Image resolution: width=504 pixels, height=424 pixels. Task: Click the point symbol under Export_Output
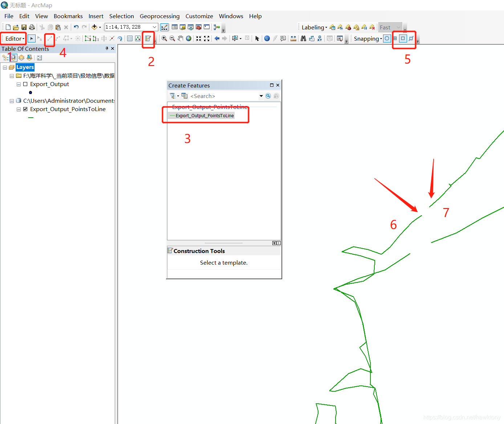[31, 93]
